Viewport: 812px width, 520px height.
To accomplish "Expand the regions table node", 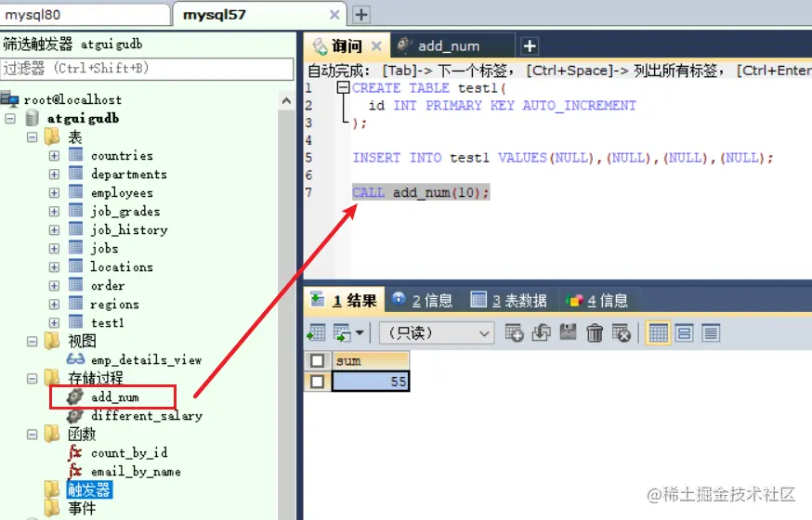I will click(54, 305).
